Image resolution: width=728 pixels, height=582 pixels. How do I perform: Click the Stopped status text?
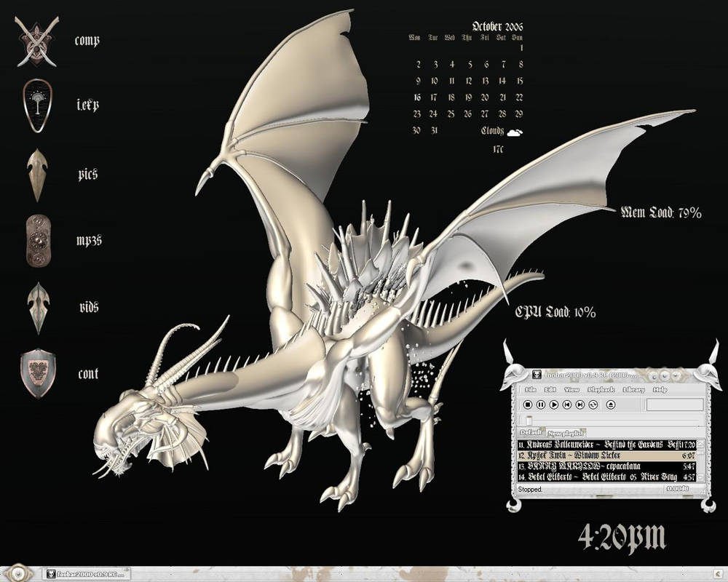[530, 489]
